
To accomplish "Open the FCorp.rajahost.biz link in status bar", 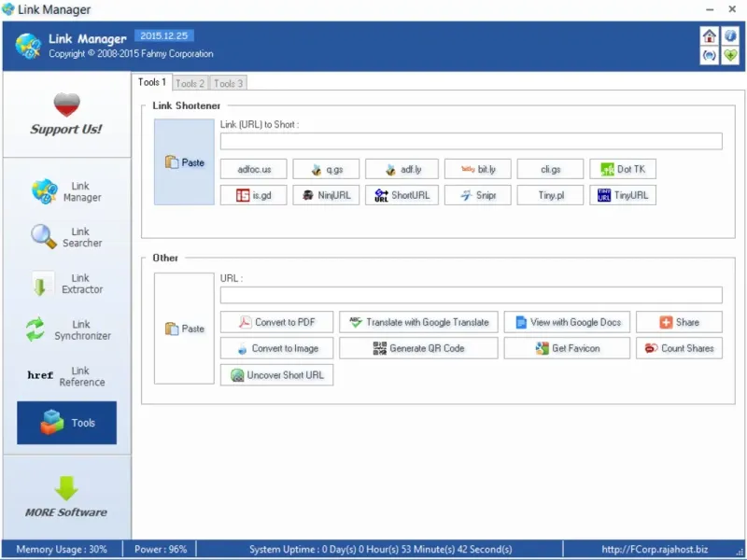I will (x=655, y=549).
